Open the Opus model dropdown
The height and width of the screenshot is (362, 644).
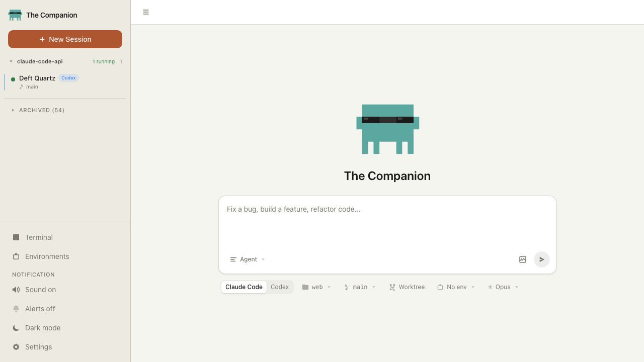(503, 287)
